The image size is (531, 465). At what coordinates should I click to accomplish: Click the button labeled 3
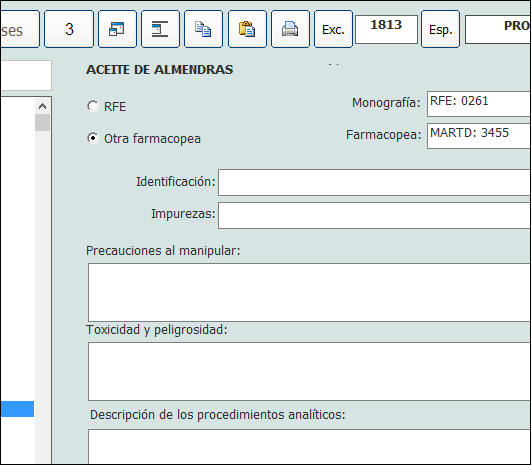[x=69, y=29]
